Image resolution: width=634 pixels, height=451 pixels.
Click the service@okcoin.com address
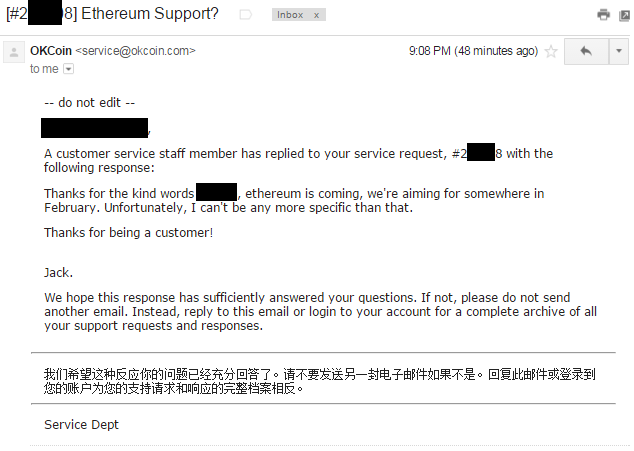[135, 51]
